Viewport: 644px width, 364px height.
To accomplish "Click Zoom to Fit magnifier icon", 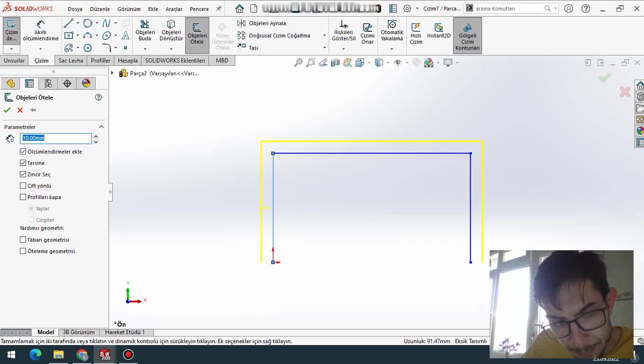I will (x=298, y=63).
